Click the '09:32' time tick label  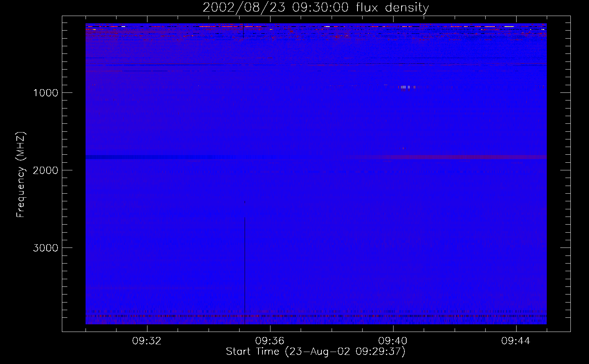(x=147, y=341)
